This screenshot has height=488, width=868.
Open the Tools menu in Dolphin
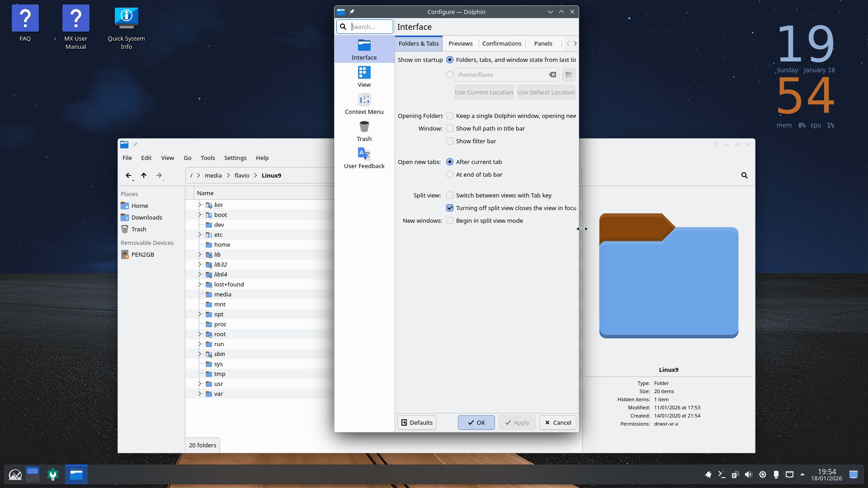(x=208, y=158)
